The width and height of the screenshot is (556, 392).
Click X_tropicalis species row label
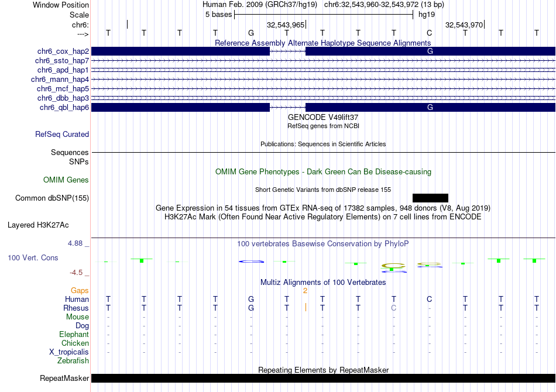coord(69,352)
